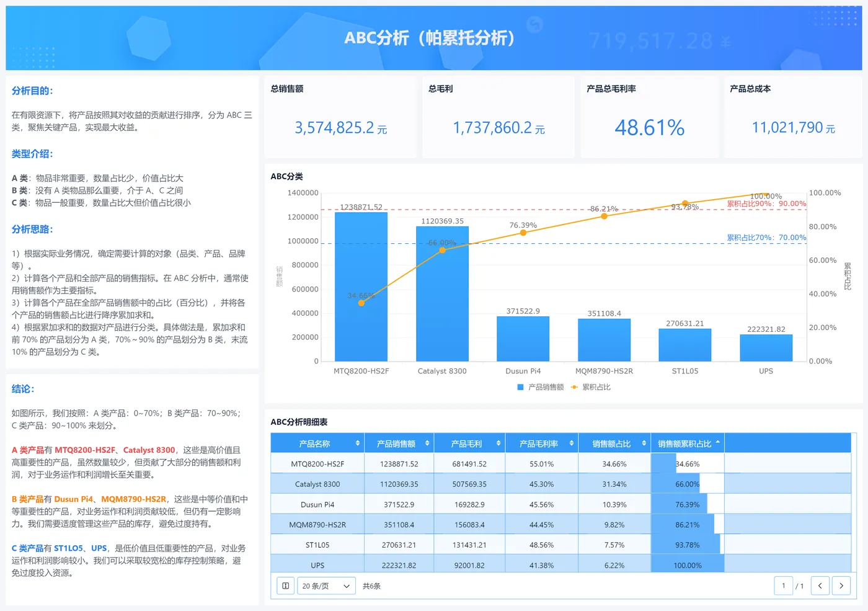Go to previous page of the table
This screenshot has height=611, width=868.
(x=820, y=586)
